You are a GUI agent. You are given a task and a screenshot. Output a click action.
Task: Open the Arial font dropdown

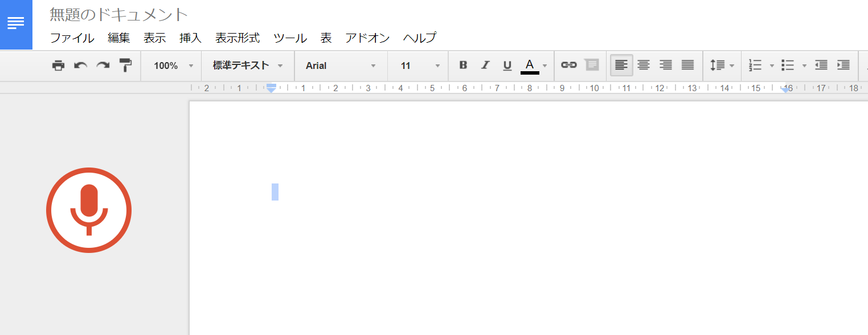click(x=341, y=66)
